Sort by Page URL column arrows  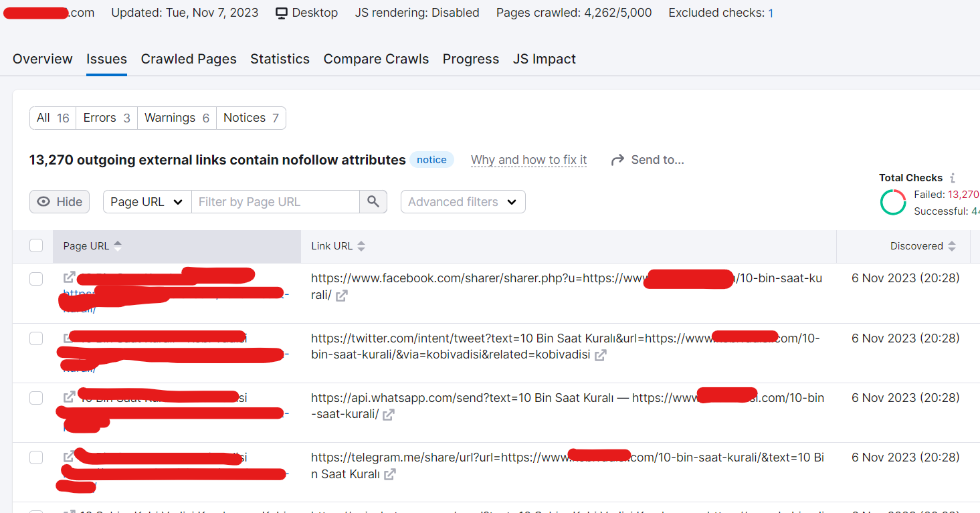pos(118,246)
